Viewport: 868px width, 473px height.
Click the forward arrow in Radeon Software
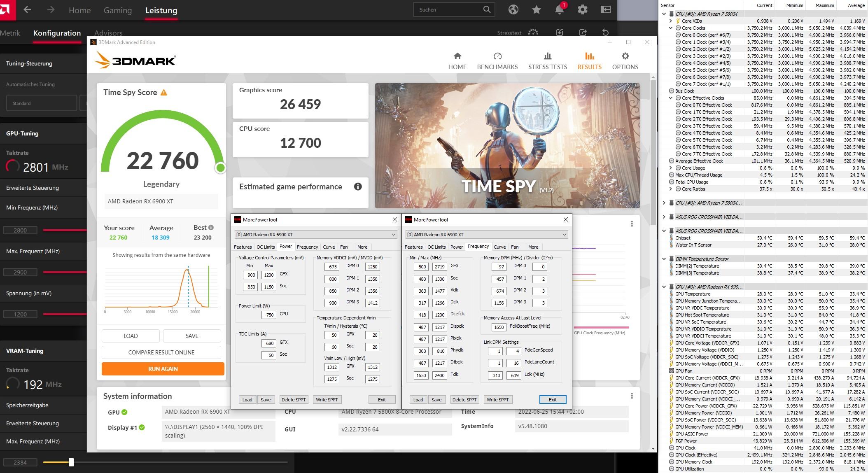(51, 9)
